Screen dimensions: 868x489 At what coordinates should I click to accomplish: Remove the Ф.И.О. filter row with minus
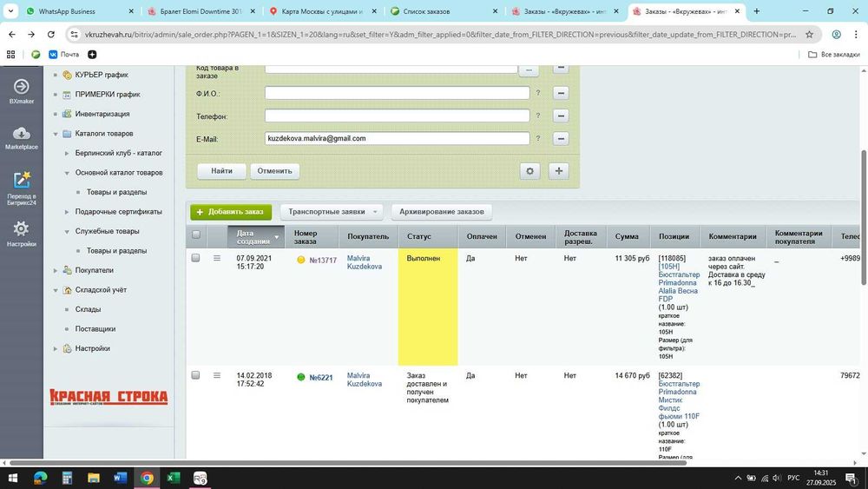pos(561,93)
